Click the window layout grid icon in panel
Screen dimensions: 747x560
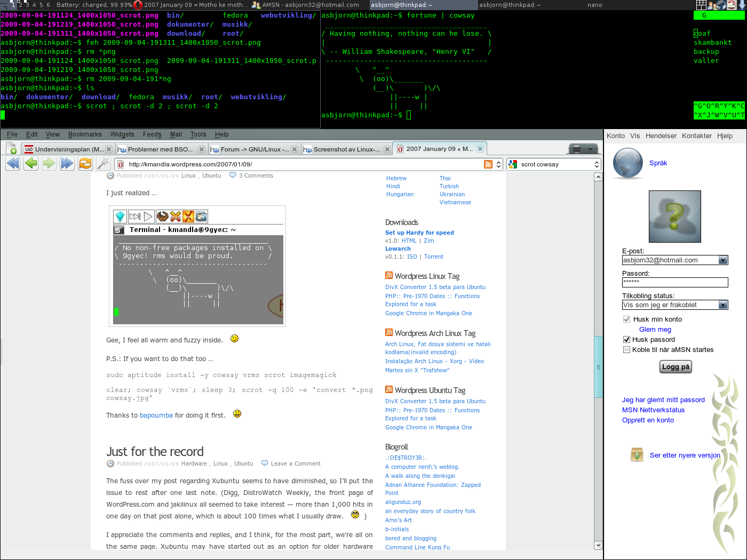(701, 5)
